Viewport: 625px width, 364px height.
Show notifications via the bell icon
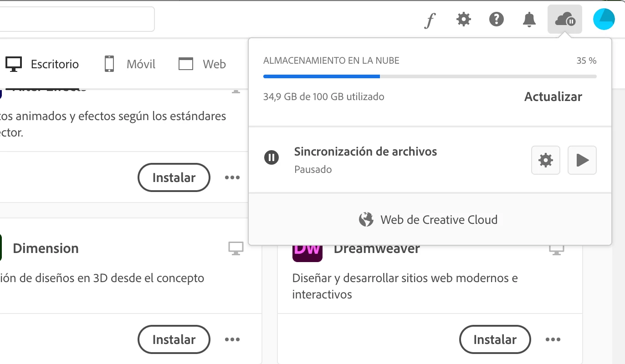tap(529, 20)
